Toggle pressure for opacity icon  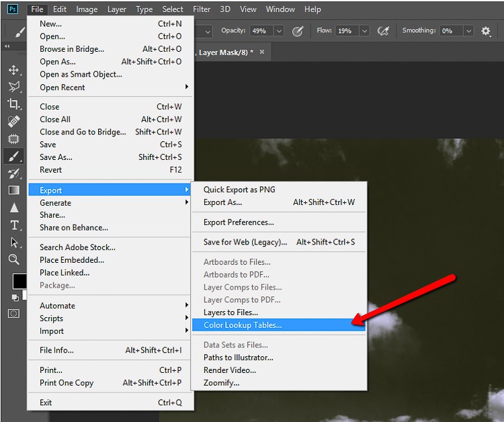click(x=298, y=31)
